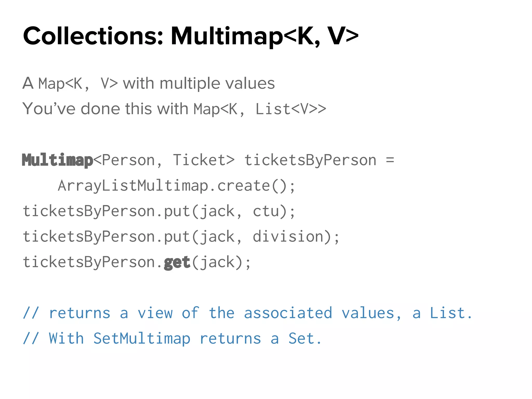
Task: Click the bold "get" method name
Action: point(177,262)
